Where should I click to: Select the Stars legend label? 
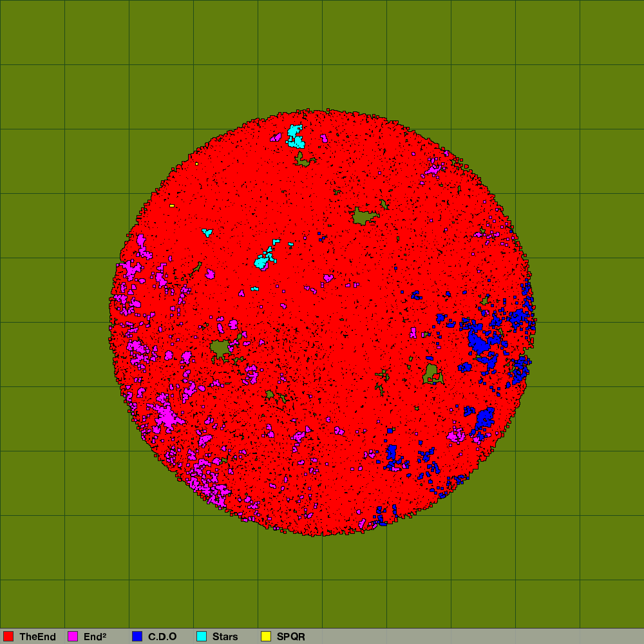pos(225,636)
